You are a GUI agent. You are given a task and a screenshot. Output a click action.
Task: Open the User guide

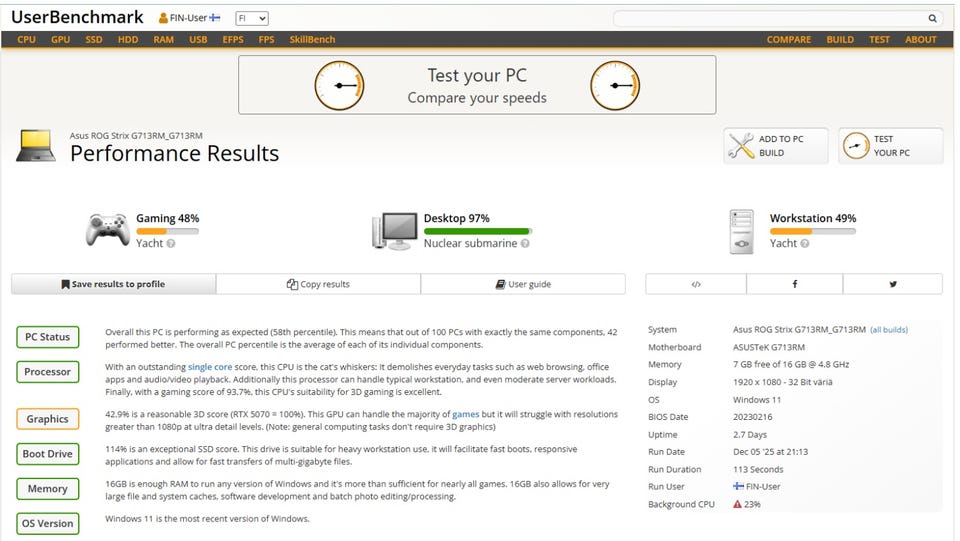pyautogui.click(x=523, y=284)
